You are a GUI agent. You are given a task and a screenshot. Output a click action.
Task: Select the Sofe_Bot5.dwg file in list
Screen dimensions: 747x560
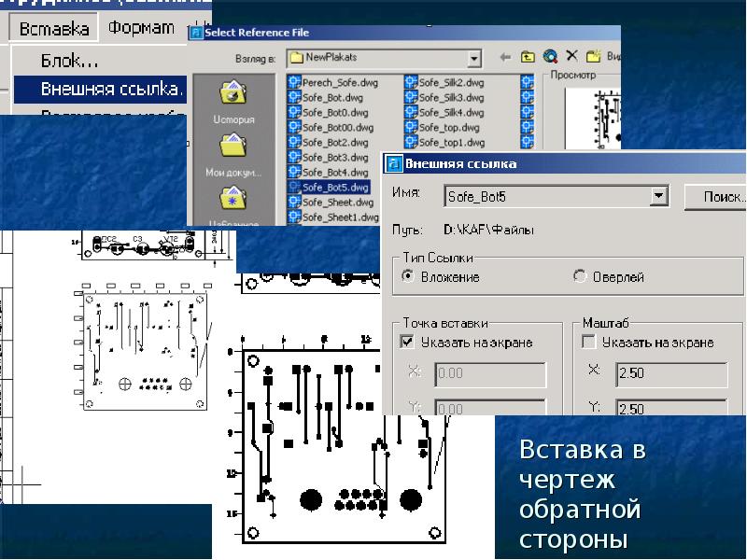pos(335,188)
